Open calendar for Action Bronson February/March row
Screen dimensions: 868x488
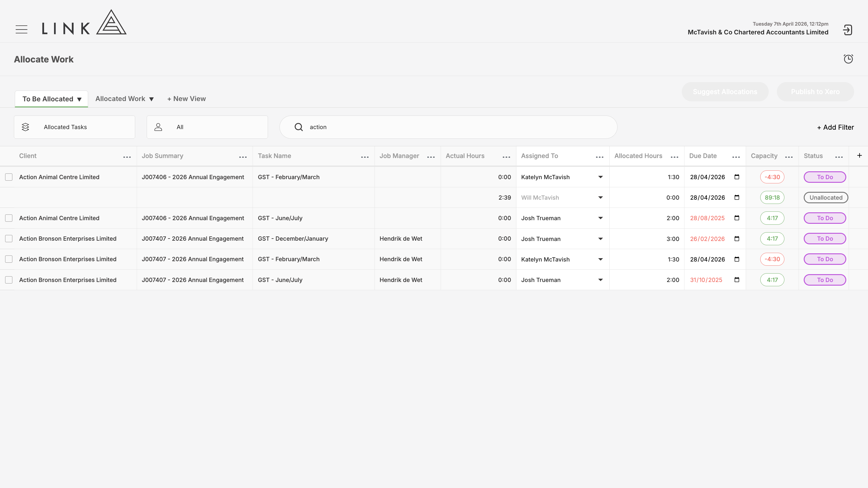click(x=737, y=259)
